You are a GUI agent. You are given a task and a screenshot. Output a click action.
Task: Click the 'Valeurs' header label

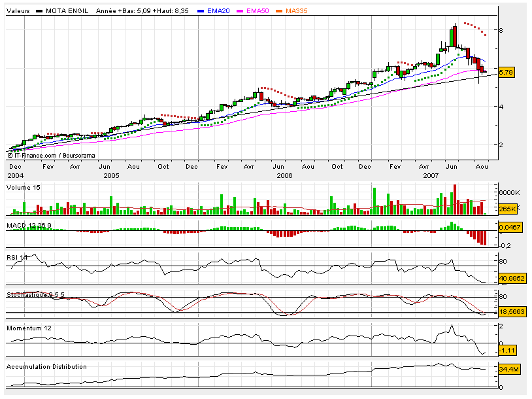(x=18, y=11)
